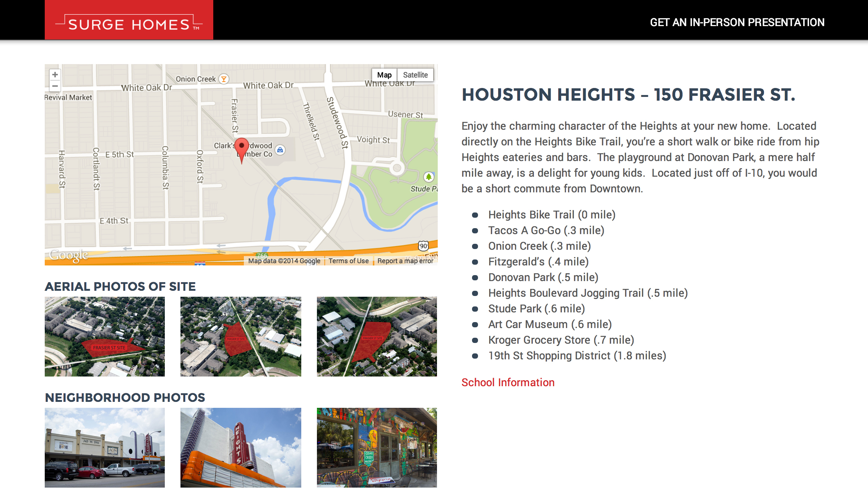
Task: Open first aerial photo of Frasier site
Action: 105,337
